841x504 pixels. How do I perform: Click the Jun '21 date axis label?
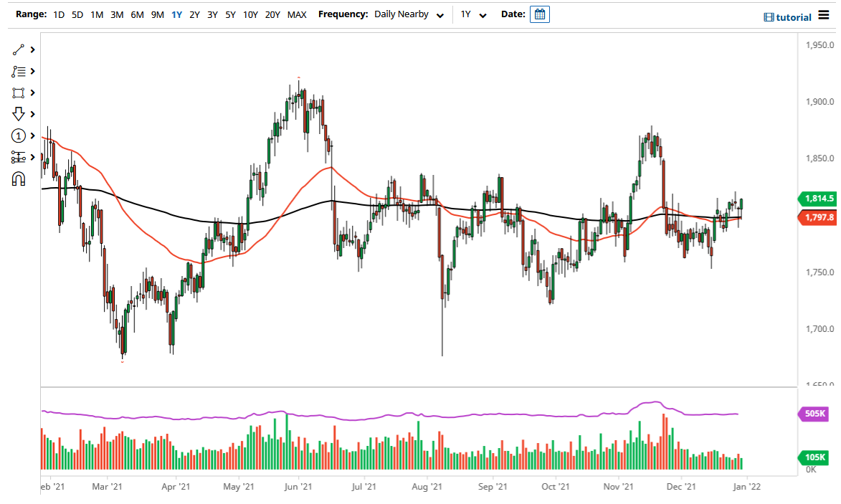(x=298, y=487)
